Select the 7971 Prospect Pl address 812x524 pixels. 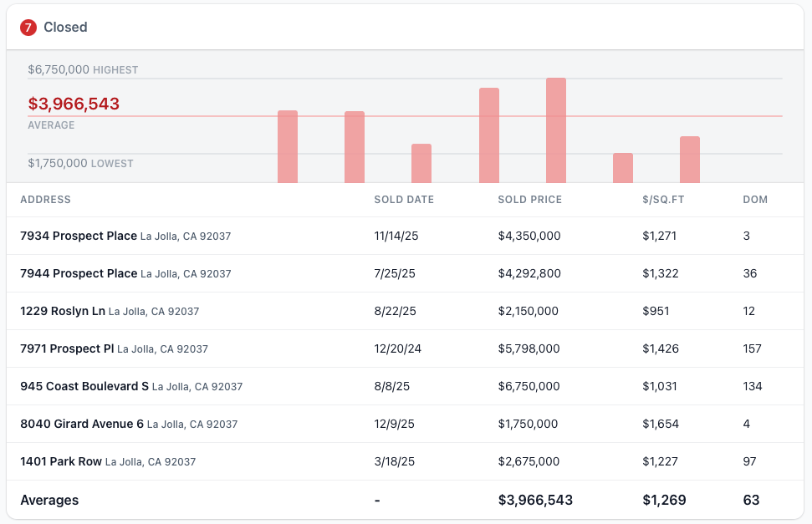tap(67, 348)
